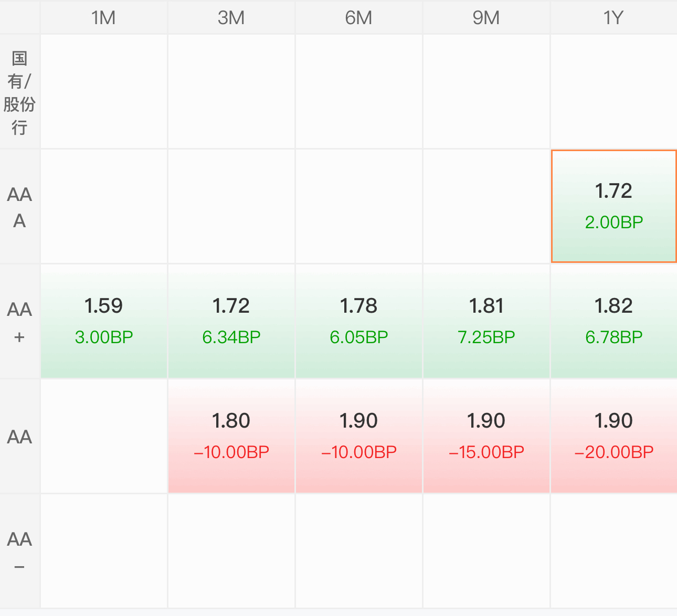The image size is (677, 616).
Task: Click the AA+ 6M cell showing 1.78
Action: (358, 321)
